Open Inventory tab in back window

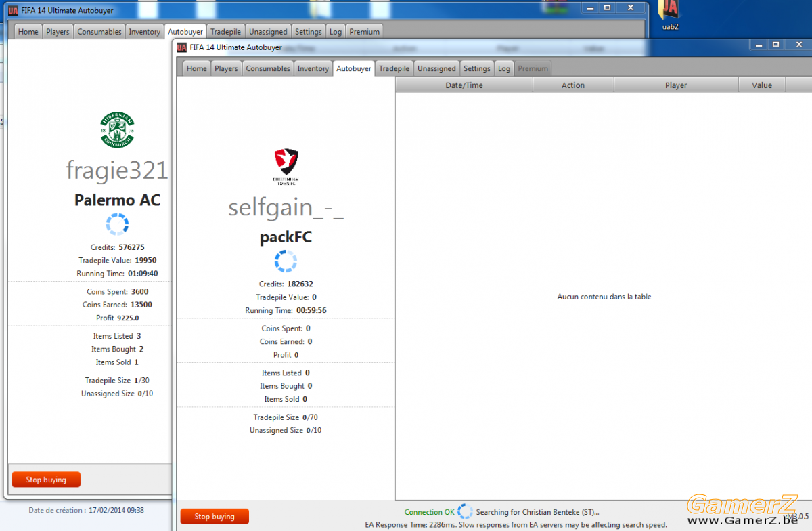tap(144, 31)
